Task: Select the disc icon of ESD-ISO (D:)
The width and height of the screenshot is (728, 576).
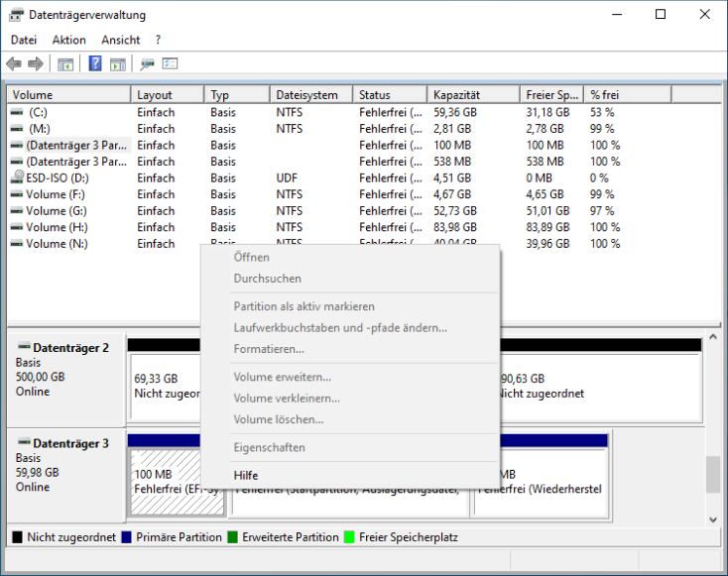Action: (x=18, y=176)
